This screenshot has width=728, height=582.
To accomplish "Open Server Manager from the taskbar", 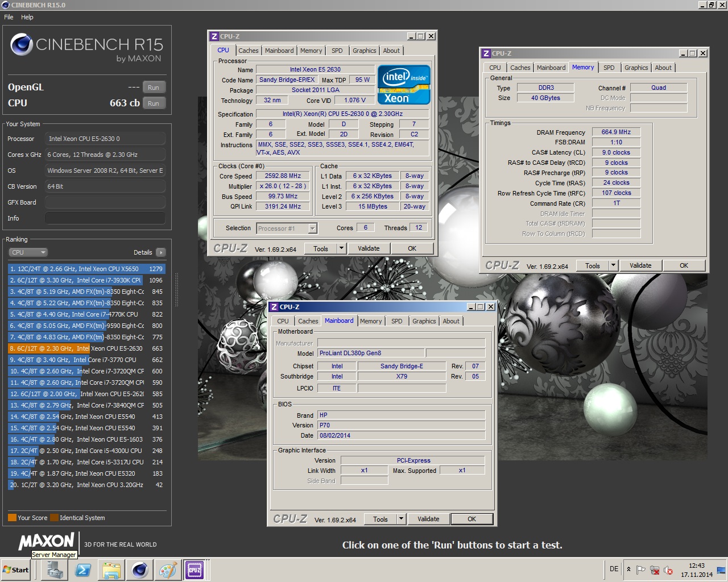I will (x=55, y=570).
